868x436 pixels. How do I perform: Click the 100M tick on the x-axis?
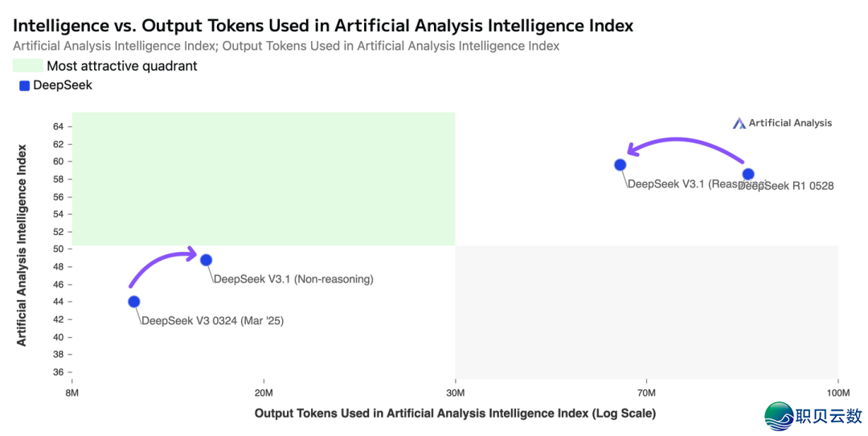coord(837,393)
